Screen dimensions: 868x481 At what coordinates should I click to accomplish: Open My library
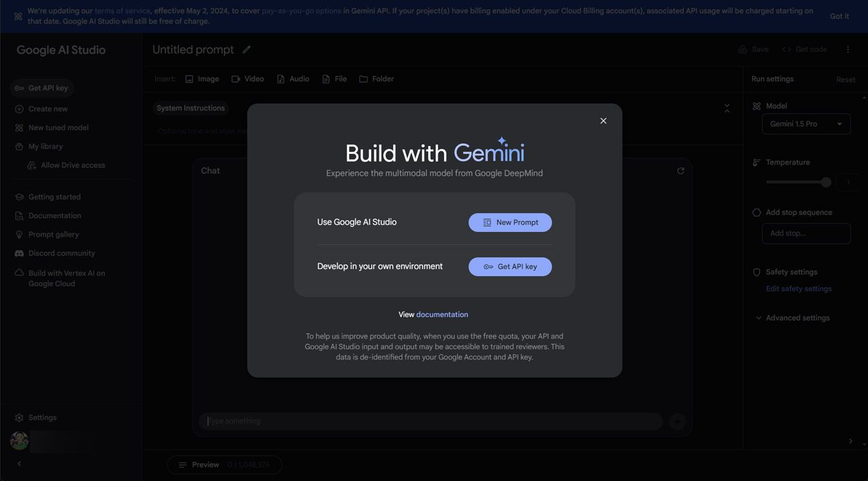39,147
